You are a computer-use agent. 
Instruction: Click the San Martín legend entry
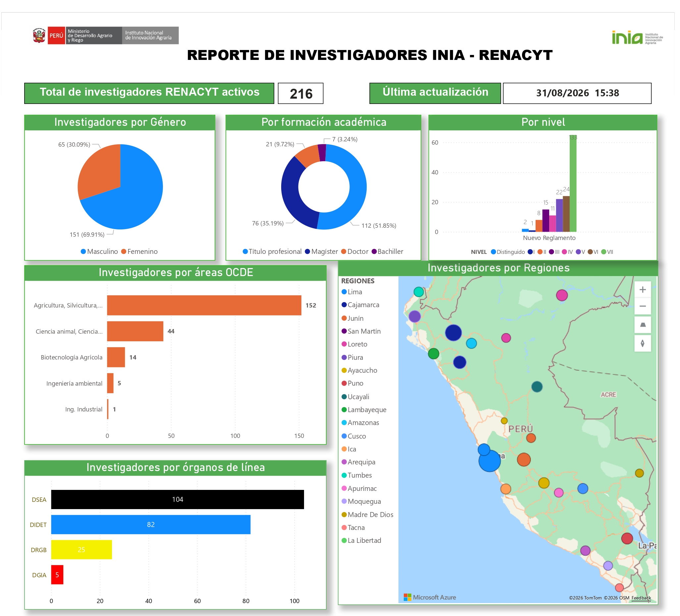pyautogui.click(x=361, y=331)
